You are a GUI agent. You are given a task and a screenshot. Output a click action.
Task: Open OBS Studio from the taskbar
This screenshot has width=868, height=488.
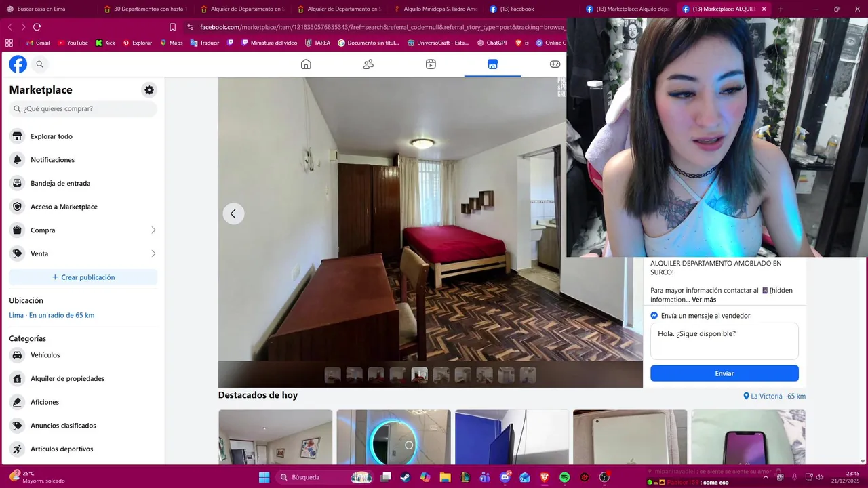(x=604, y=477)
